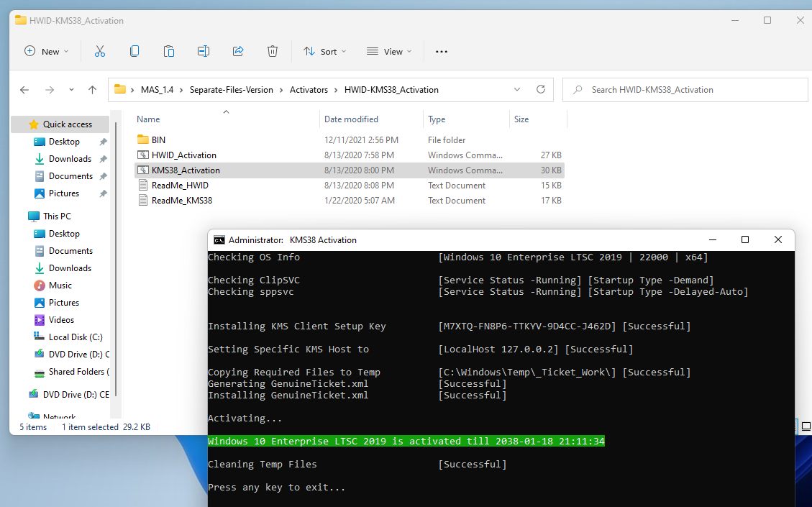Image resolution: width=812 pixels, height=507 pixels.
Task: Click the navigation pane vertical scrollbar
Action: 116,259
